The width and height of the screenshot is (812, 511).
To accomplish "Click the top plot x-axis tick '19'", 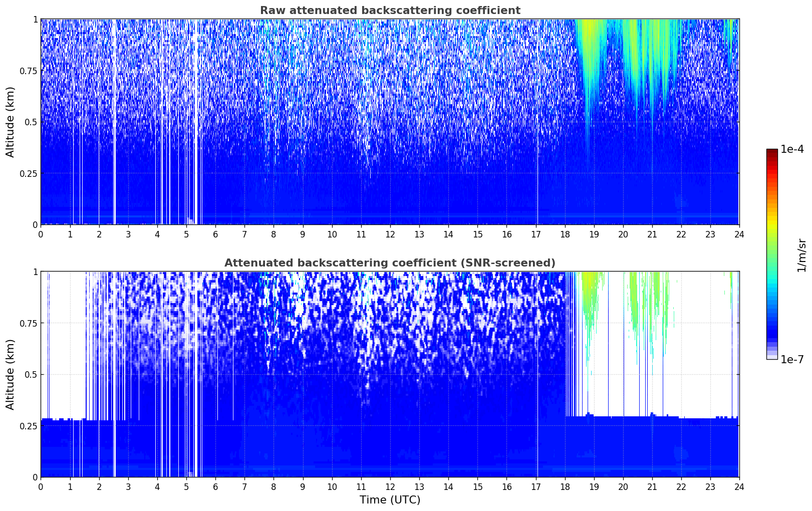I will [594, 234].
